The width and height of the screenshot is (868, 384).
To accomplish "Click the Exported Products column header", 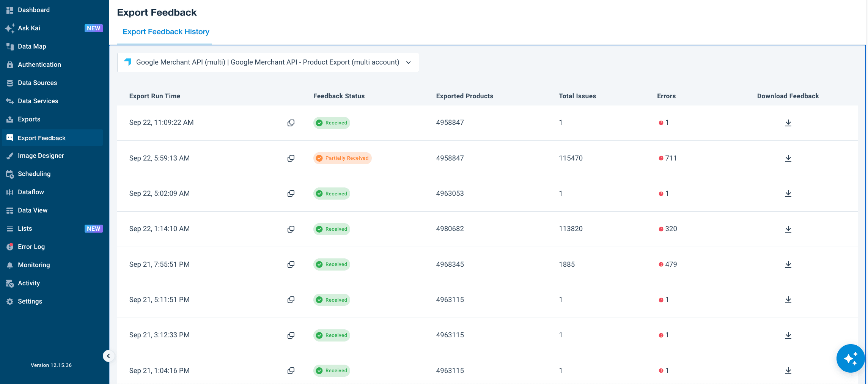I will coord(464,96).
